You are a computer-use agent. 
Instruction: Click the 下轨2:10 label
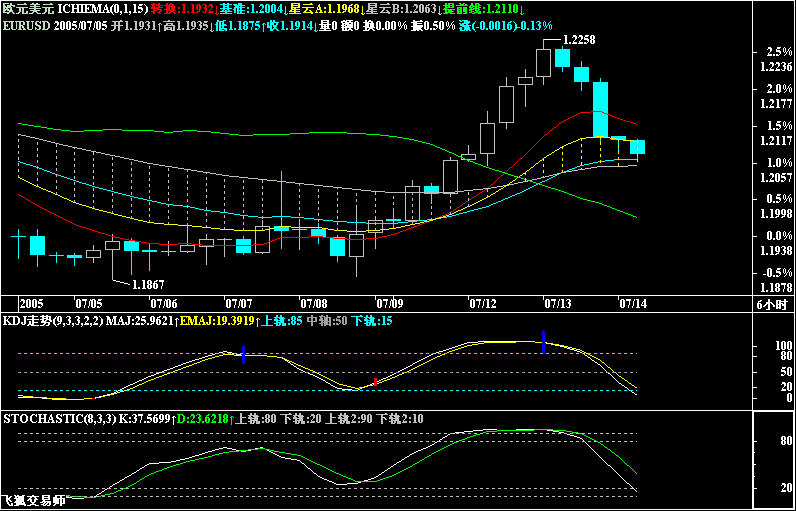point(402,419)
